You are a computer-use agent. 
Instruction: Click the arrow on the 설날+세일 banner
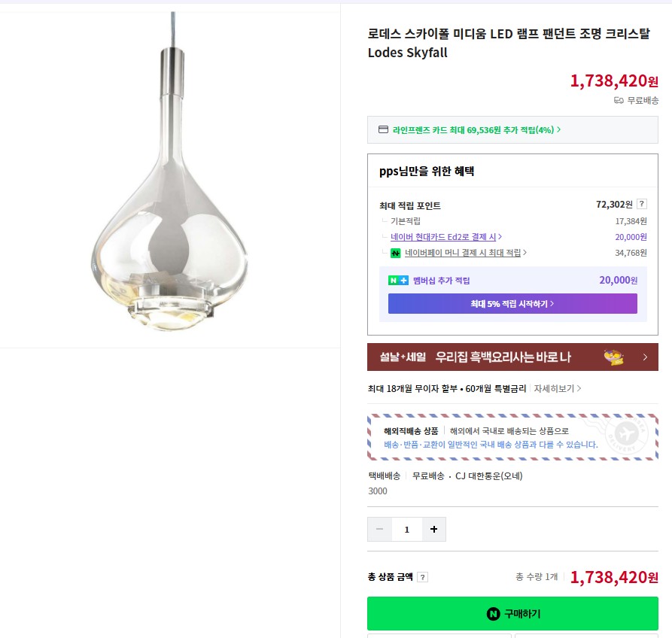point(645,357)
